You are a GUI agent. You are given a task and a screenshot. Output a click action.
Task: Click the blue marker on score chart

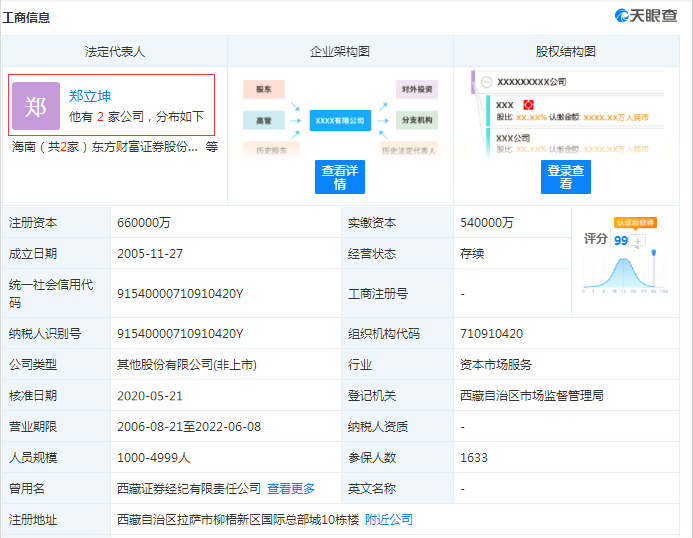654,252
